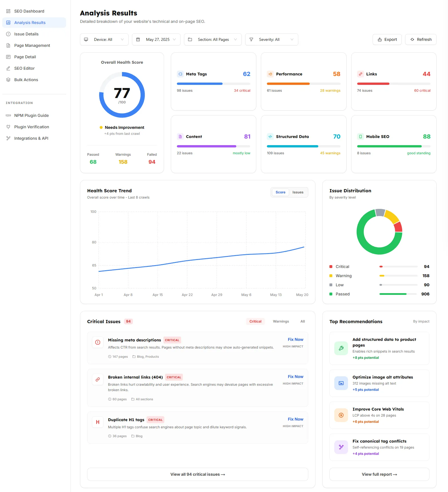This screenshot has width=448, height=492.
Task: Open the Section: All Pages dropdown
Action: 213,39
